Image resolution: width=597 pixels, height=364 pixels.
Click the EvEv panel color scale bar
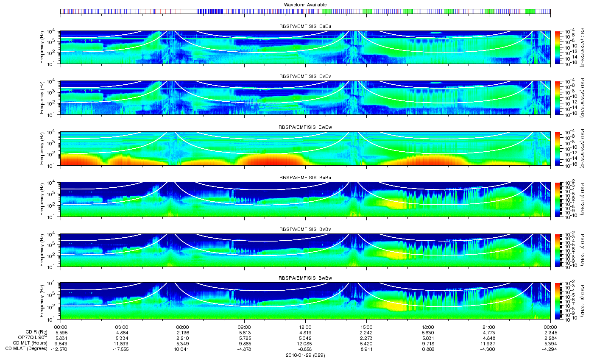558,97
